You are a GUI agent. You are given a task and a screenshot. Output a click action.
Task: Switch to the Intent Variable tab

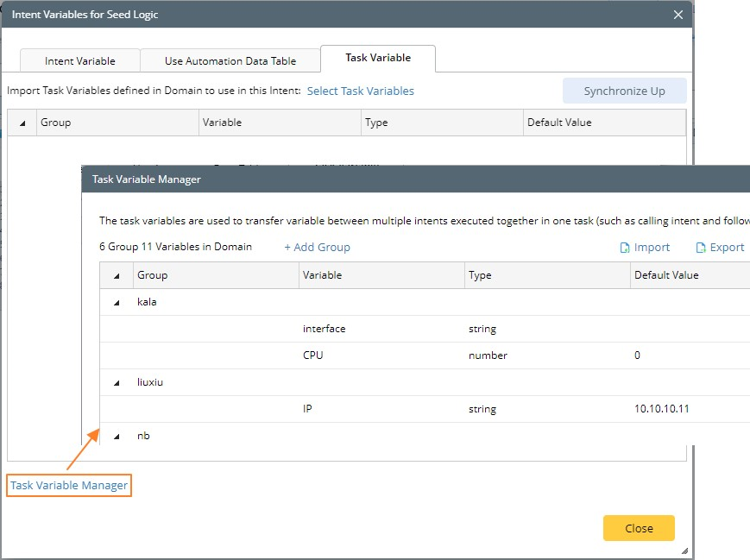pos(80,61)
